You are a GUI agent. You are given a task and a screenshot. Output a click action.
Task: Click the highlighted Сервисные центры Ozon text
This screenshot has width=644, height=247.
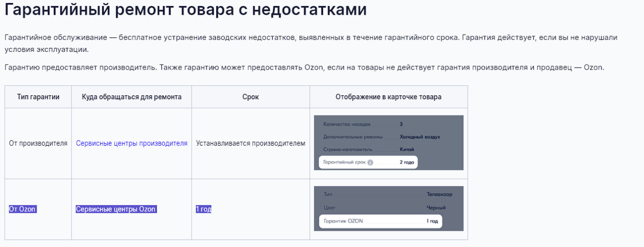[x=116, y=209]
